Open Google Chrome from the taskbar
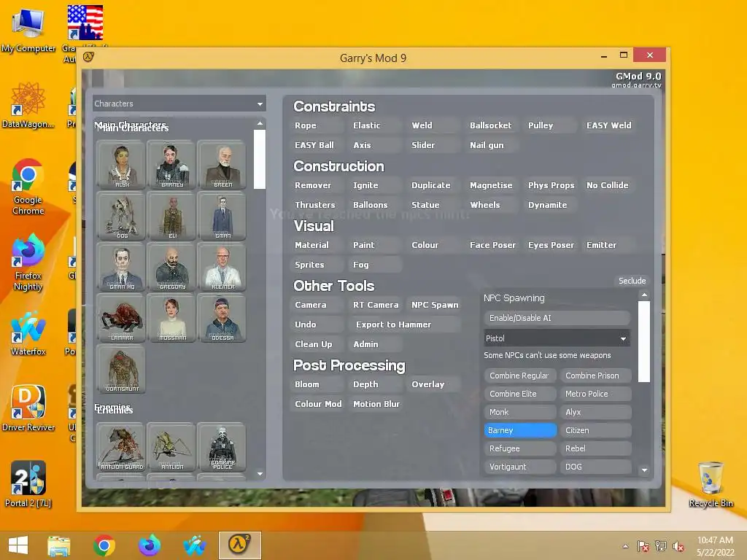The image size is (747, 560). (104, 545)
